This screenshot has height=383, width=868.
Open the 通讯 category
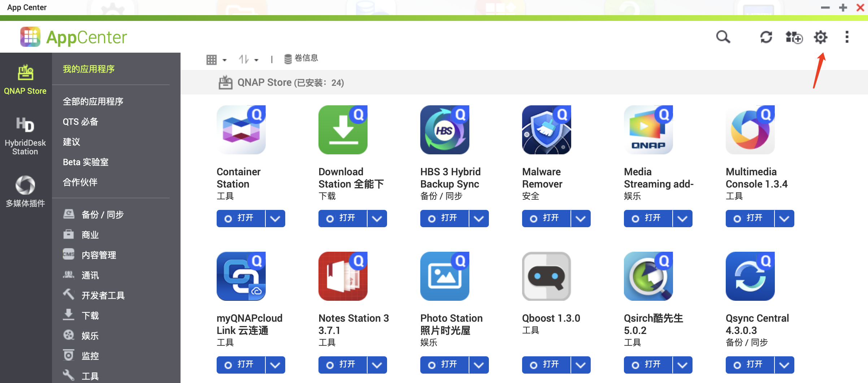click(x=81, y=275)
